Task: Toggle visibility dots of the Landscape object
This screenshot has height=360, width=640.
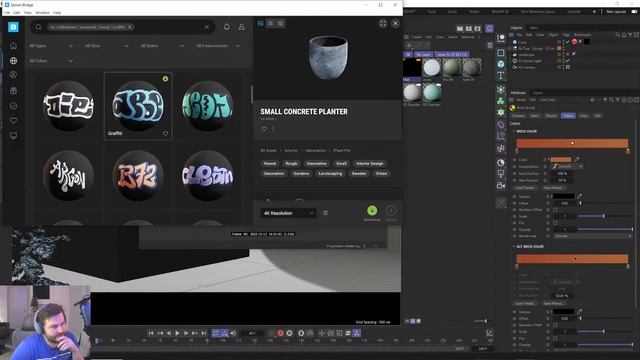Action: click(x=564, y=55)
